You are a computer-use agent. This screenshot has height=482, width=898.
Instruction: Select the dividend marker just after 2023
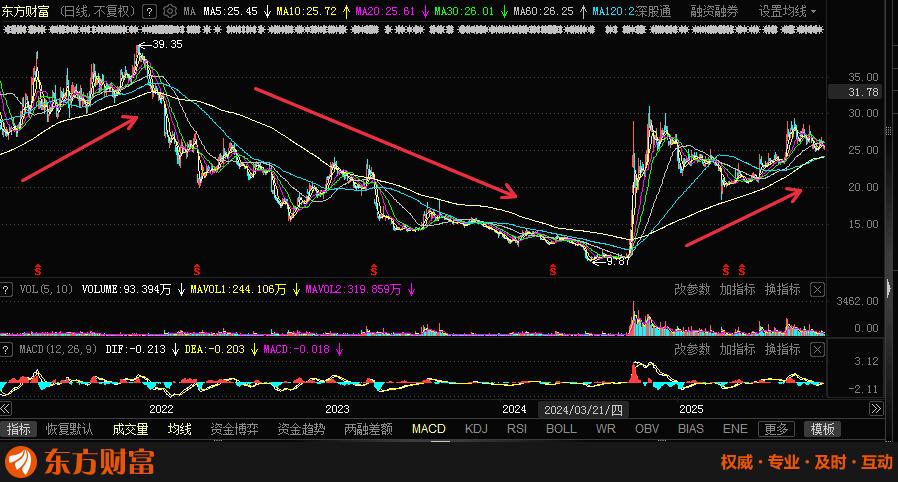[373, 269]
